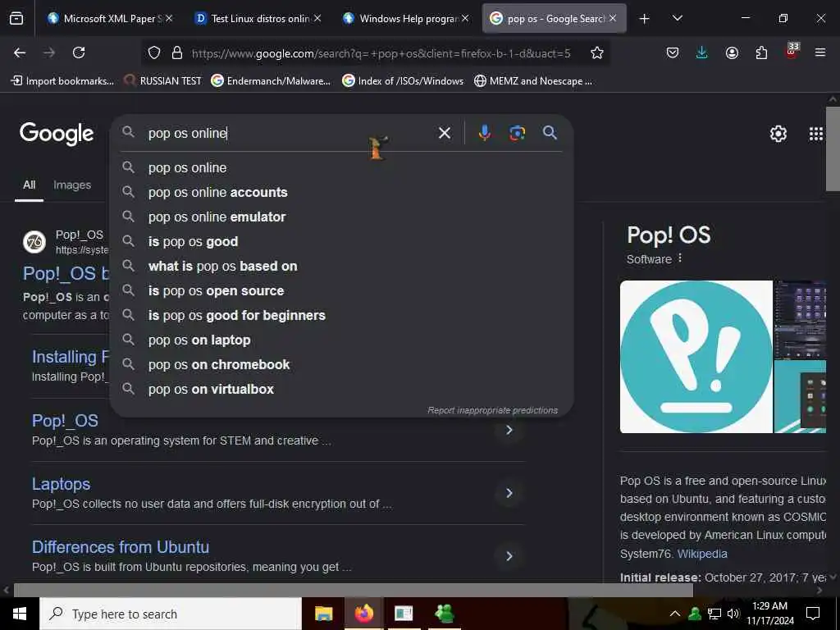Close the Test Linux distros tab

[x=317, y=18]
